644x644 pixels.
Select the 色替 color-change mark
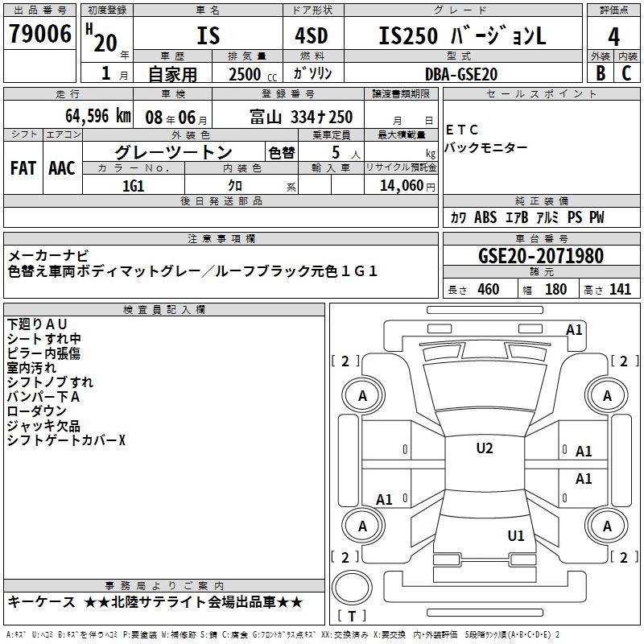(x=282, y=152)
